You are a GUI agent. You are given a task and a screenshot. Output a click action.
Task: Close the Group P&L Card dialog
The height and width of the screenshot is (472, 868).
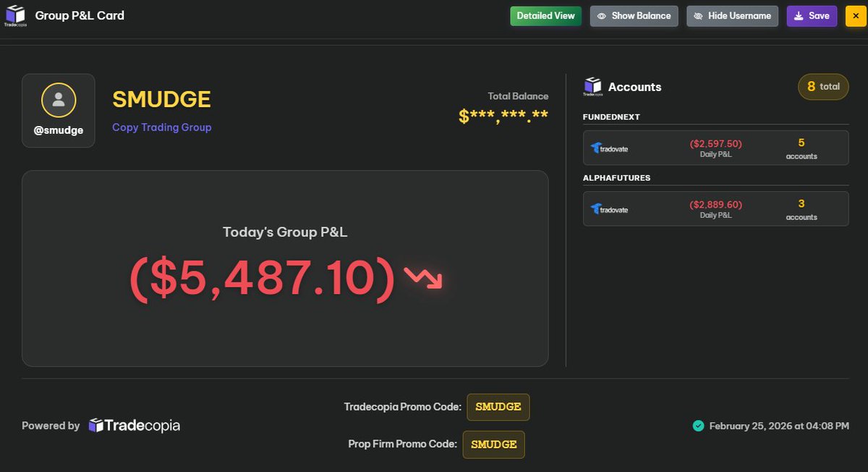click(x=856, y=16)
